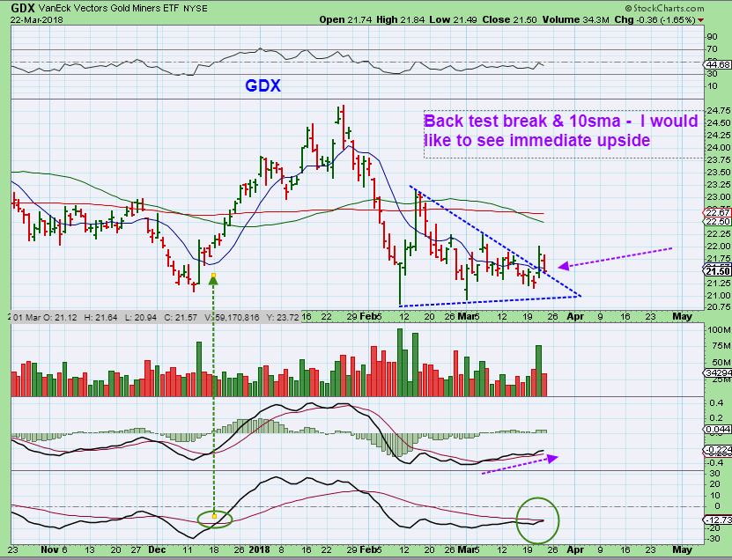Click the NYSE exchange label
This screenshot has height=560, width=732.
pos(196,9)
